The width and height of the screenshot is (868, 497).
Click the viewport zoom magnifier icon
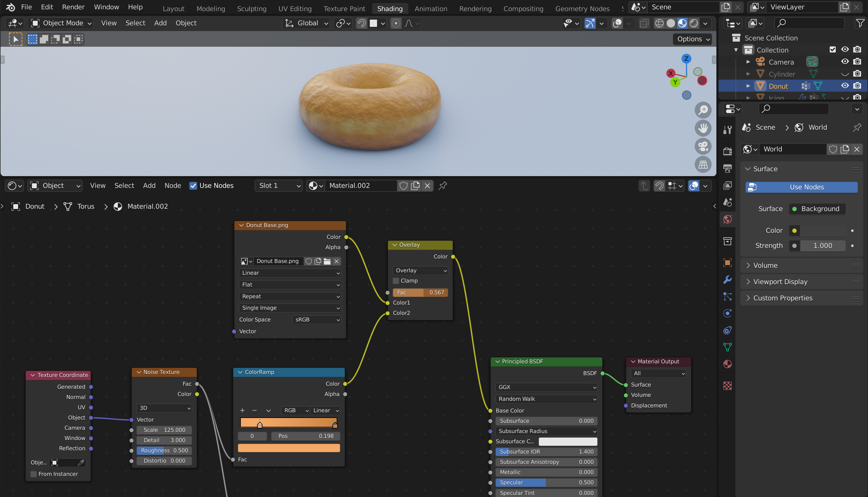(x=703, y=110)
